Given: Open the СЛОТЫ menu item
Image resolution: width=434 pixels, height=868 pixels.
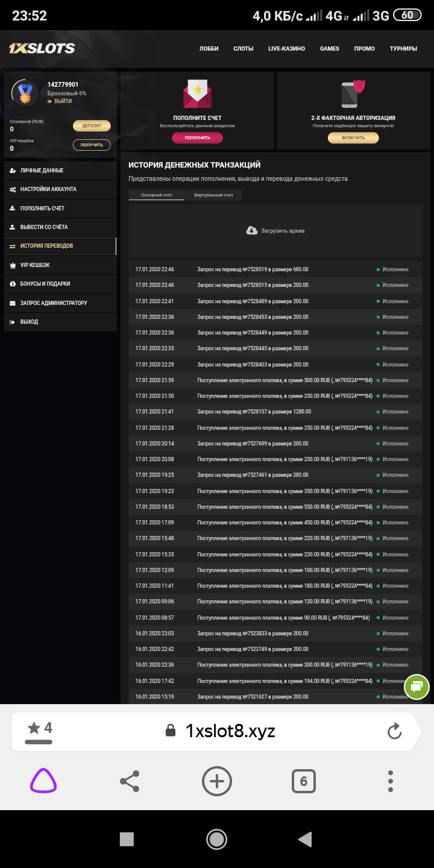Looking at the screenshot, I should (x=243, y=49).
